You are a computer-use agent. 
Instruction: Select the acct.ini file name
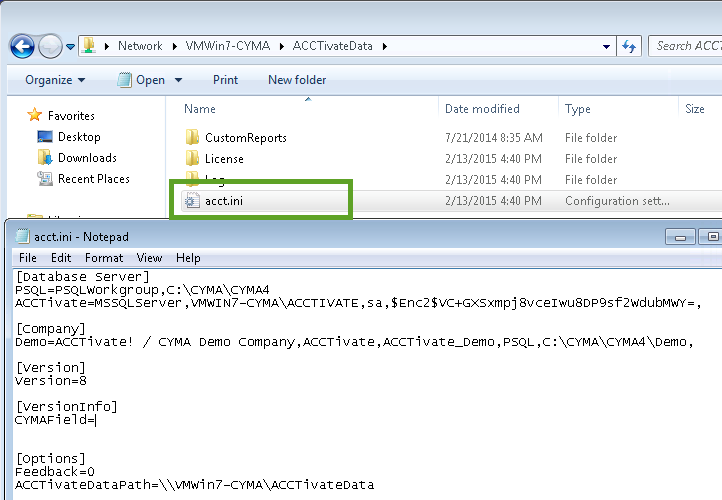point(224,201)
